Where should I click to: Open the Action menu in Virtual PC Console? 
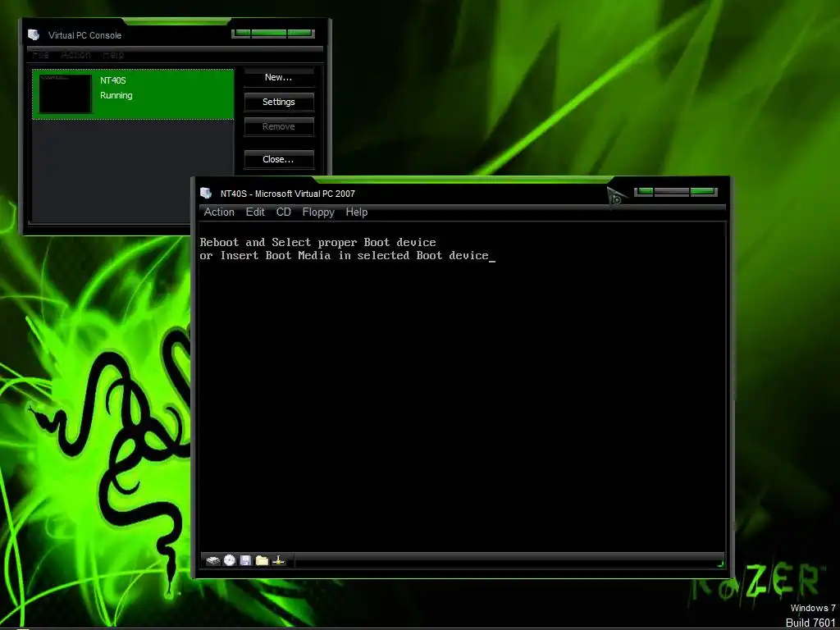click(75, 55)
